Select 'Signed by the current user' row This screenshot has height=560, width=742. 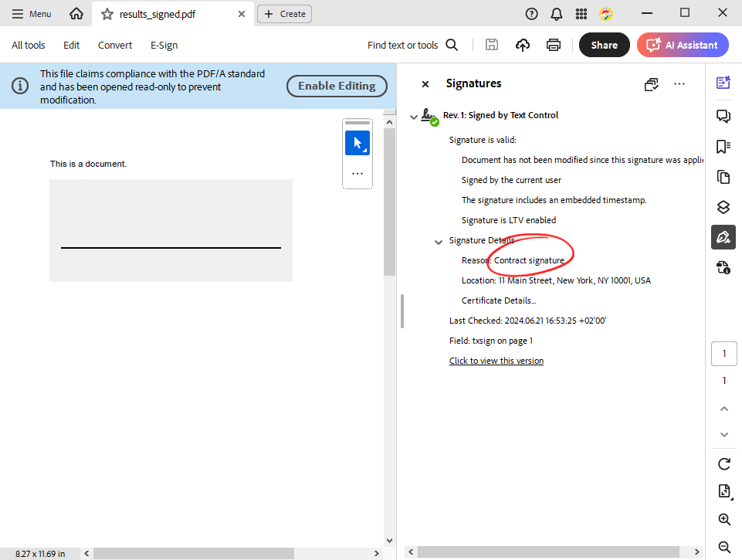click(x=511, y=180)
